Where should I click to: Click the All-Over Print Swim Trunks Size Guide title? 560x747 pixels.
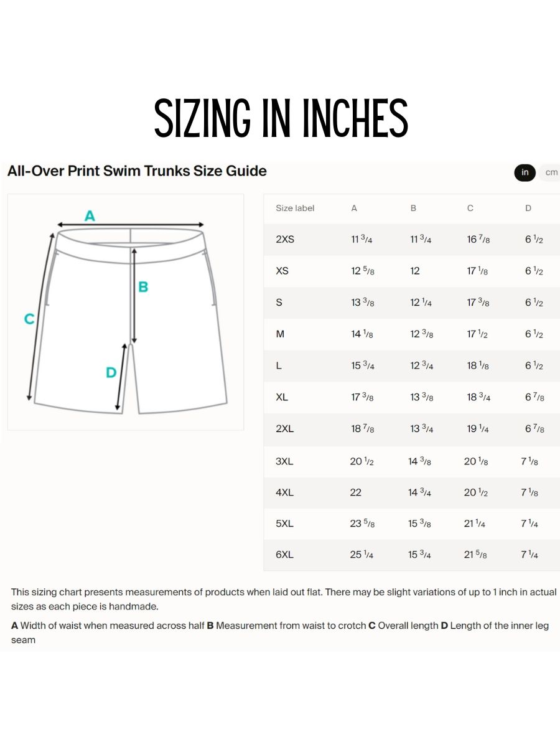pos(137,171)
